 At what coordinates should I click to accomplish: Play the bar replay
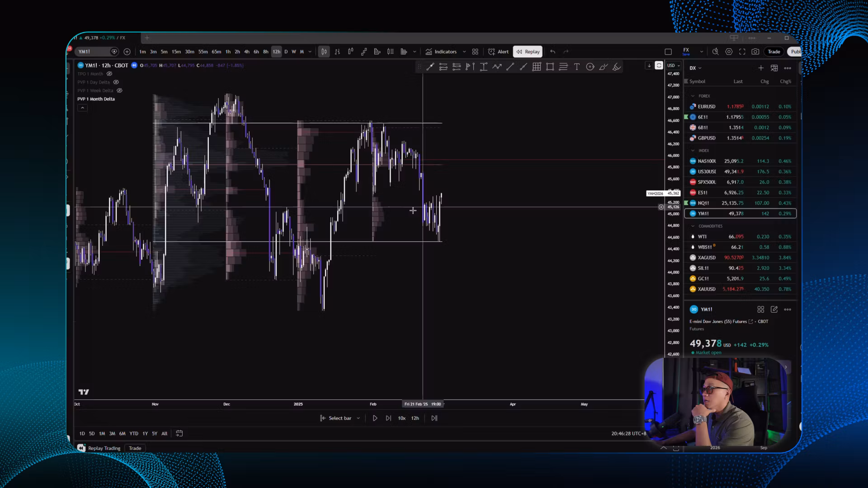click(x=375, y=418)
